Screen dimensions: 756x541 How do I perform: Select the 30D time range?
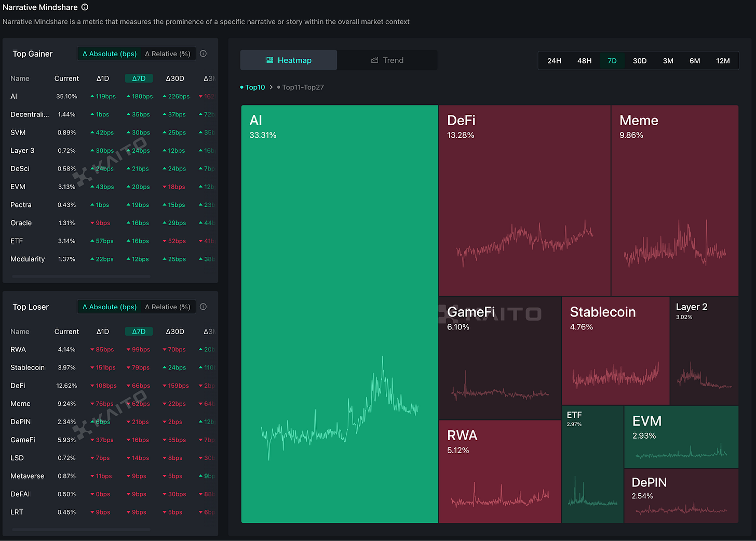640,60
